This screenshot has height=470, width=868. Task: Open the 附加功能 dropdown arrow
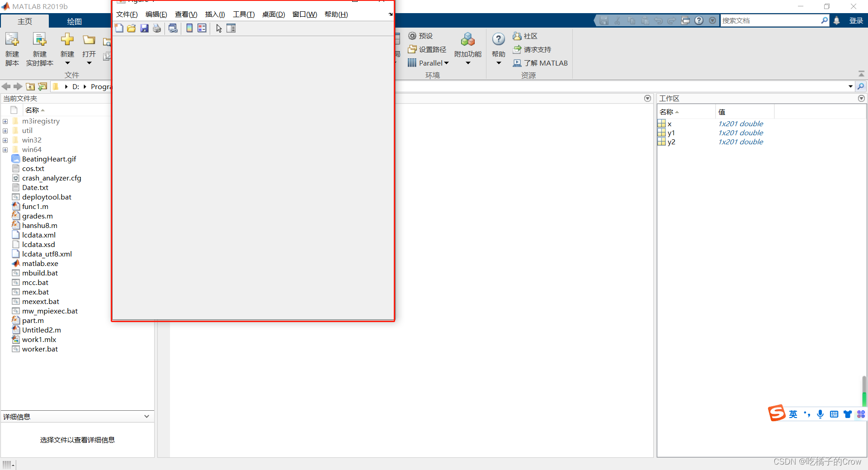pyautogui.click(x=468, y=63)
